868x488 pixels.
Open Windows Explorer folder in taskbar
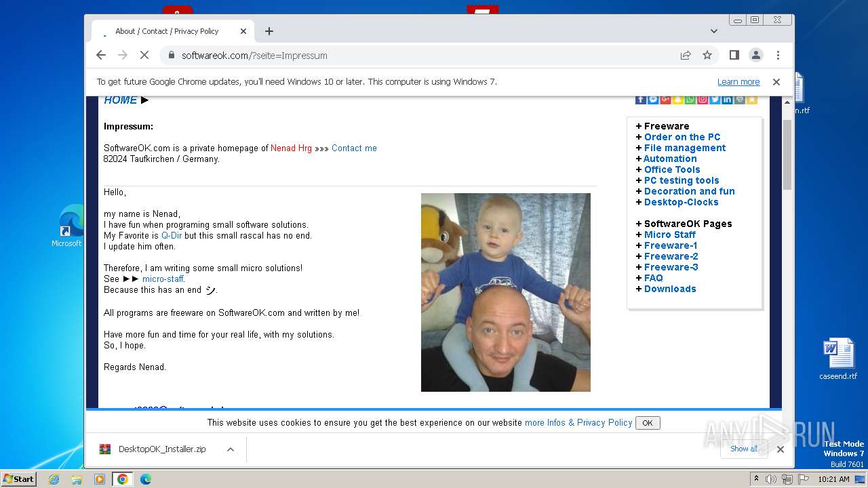[77, 479]
